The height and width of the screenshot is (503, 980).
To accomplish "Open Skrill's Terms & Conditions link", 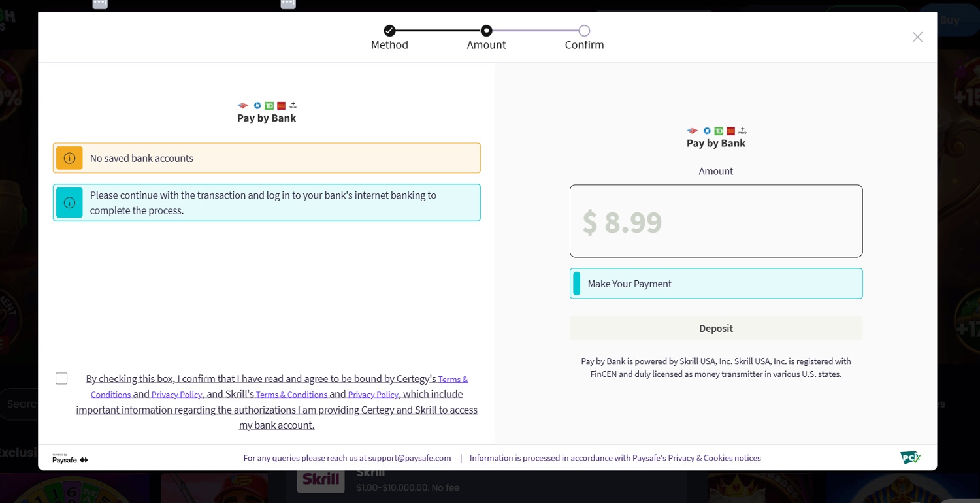I will point(291,395).
